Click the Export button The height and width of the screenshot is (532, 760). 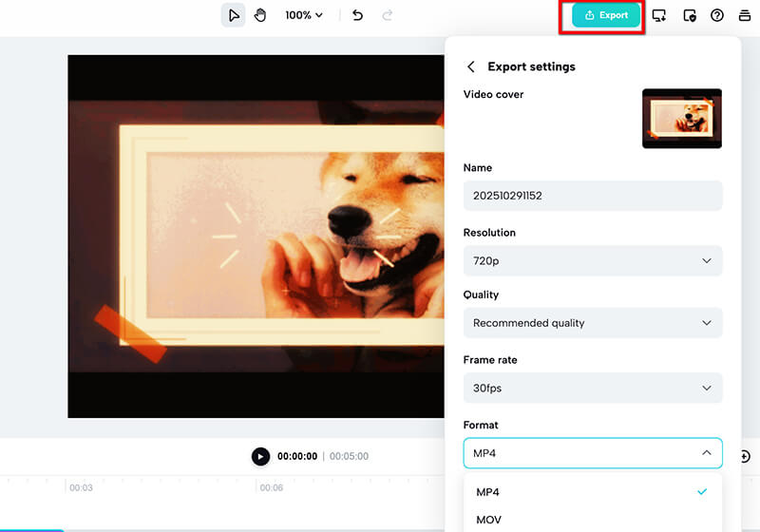pyautogui.click(x=607, y=16)
